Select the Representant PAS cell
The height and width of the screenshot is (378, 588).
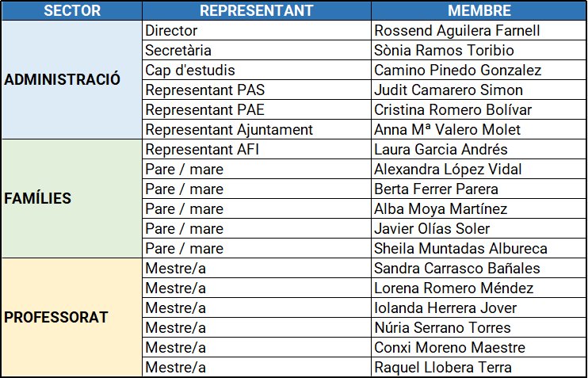click(256, 90)
